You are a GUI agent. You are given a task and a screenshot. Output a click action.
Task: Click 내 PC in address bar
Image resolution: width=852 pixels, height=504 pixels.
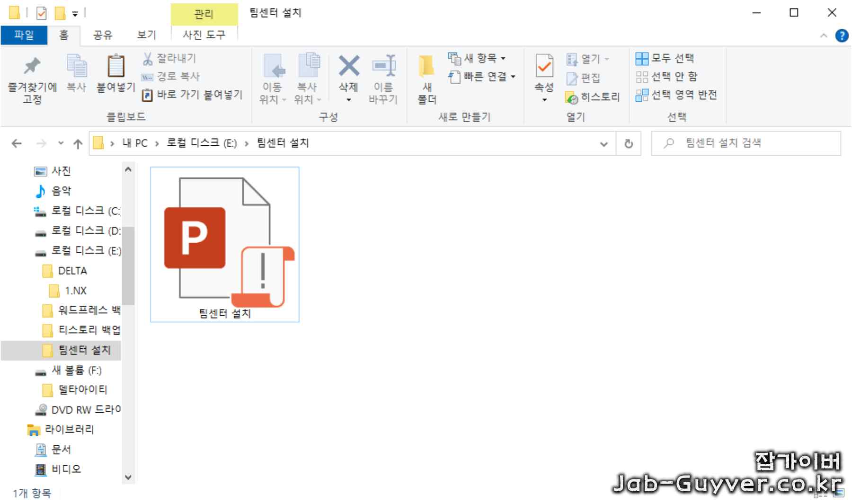click(135, 143)
